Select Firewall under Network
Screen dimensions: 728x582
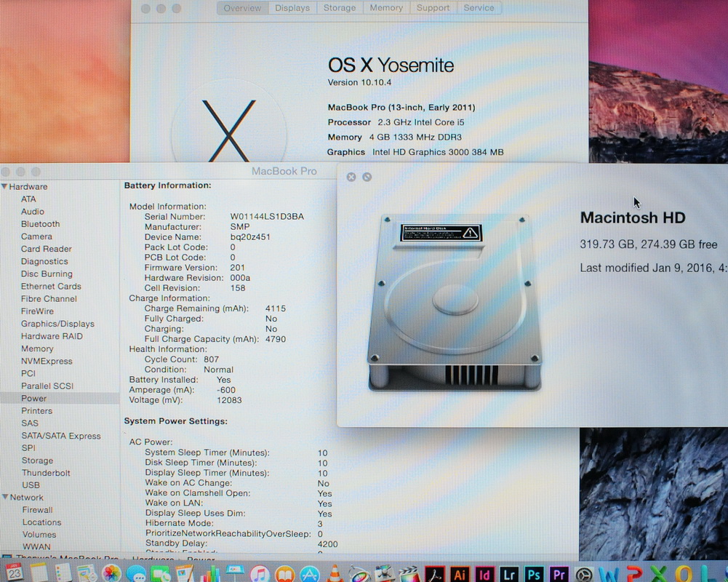pyautogui.click(x=37, y=510)
